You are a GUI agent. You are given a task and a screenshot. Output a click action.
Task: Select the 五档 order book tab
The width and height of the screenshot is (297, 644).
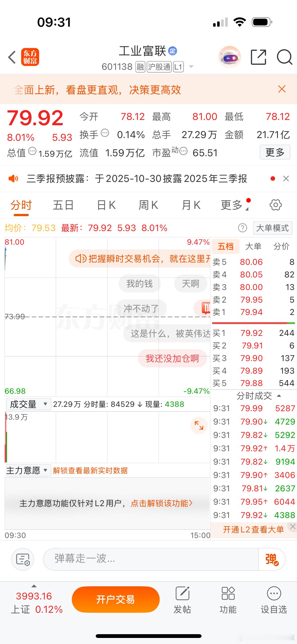(x=225, y=246)
